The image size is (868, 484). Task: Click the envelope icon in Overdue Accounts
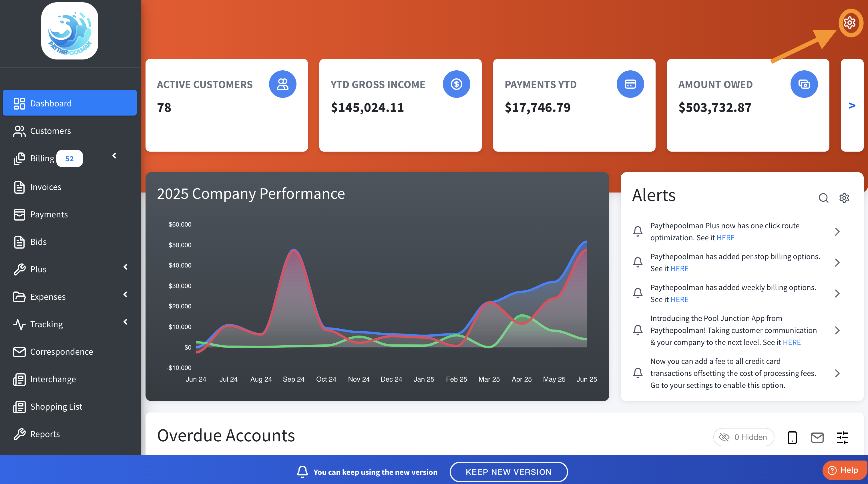pos(817,437)
